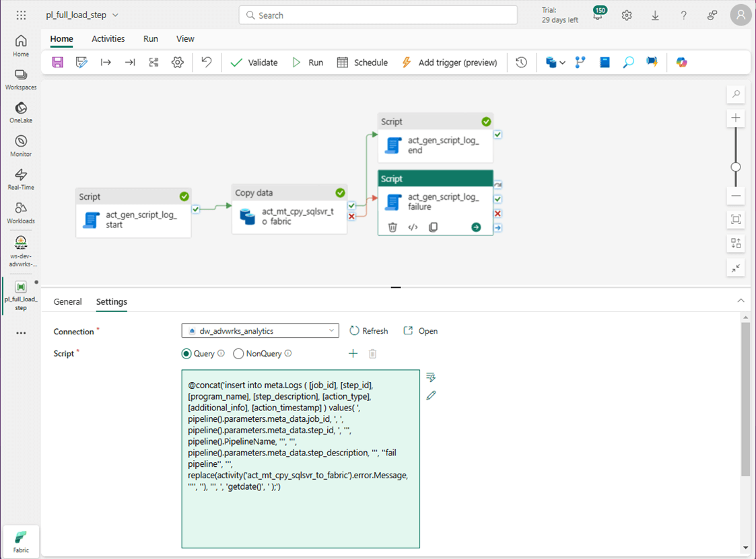Click the zoom to fit canvas icon
The width and height of the screenshot is (756, 559).
pyautogui.click(x=736, y=220)
